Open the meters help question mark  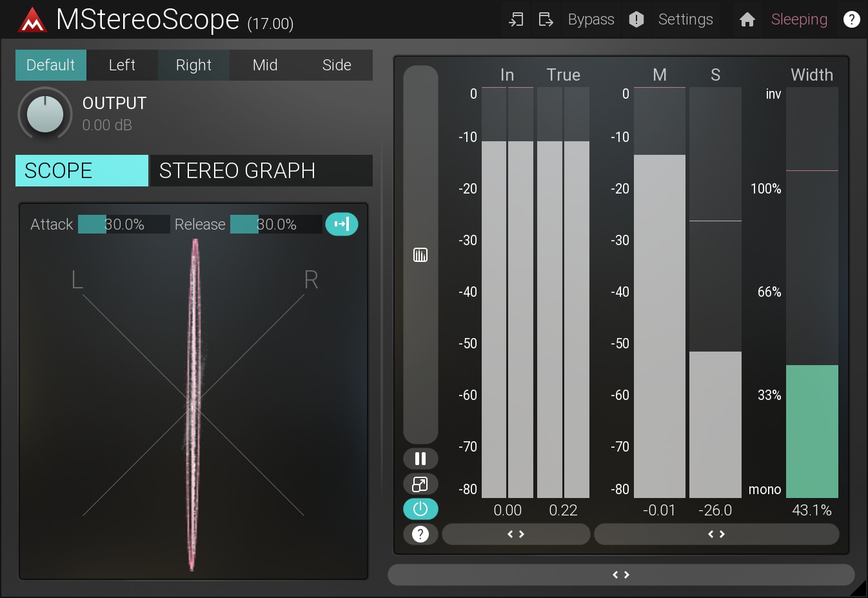click(420, 534)
